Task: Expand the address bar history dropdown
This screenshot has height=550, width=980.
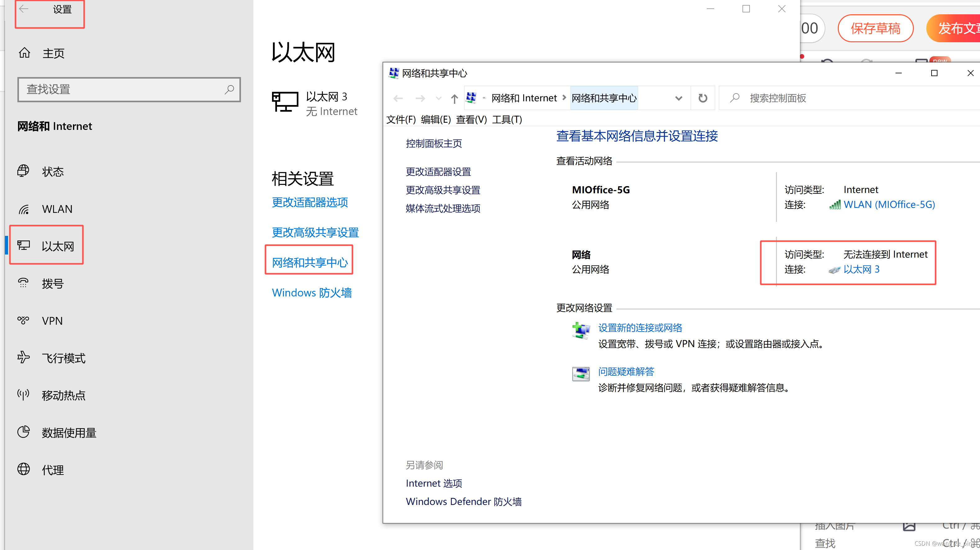Action: click(678, 98)
